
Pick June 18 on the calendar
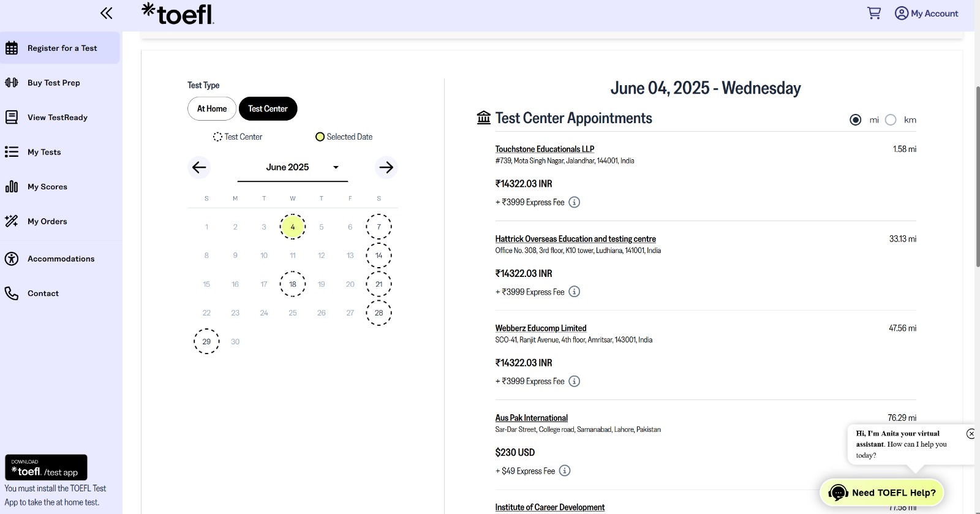coord(293,284)
